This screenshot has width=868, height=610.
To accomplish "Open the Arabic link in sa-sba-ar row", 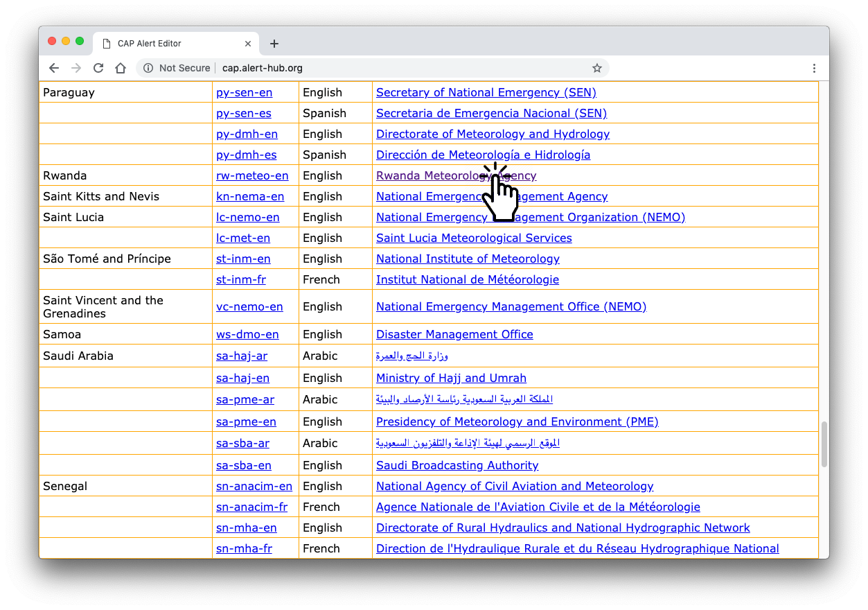I will click(468, 443).
